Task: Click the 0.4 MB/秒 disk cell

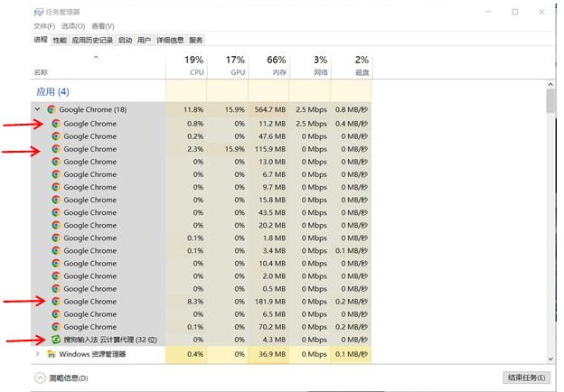Action: (x=352, y=124)
